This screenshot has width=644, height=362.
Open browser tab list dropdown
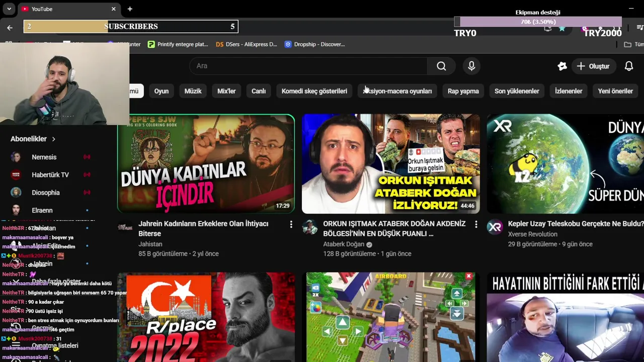[x=9, y=9]
